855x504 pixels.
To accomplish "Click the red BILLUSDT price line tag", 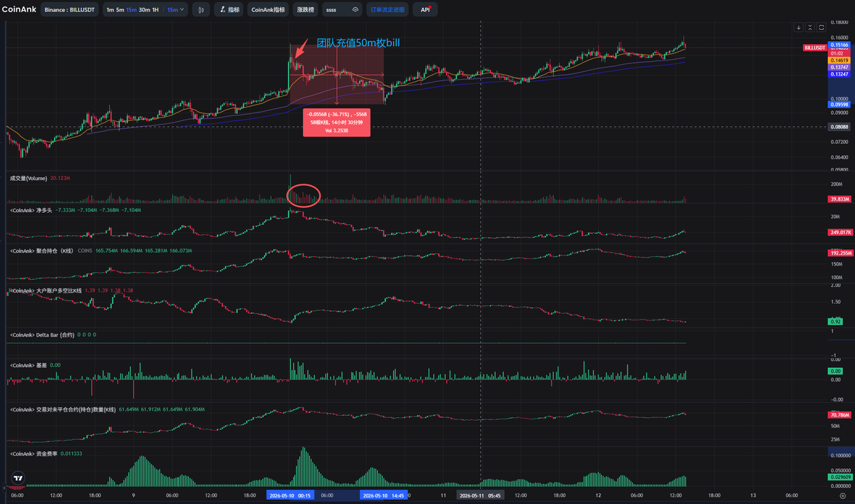I will pos(815,48).
